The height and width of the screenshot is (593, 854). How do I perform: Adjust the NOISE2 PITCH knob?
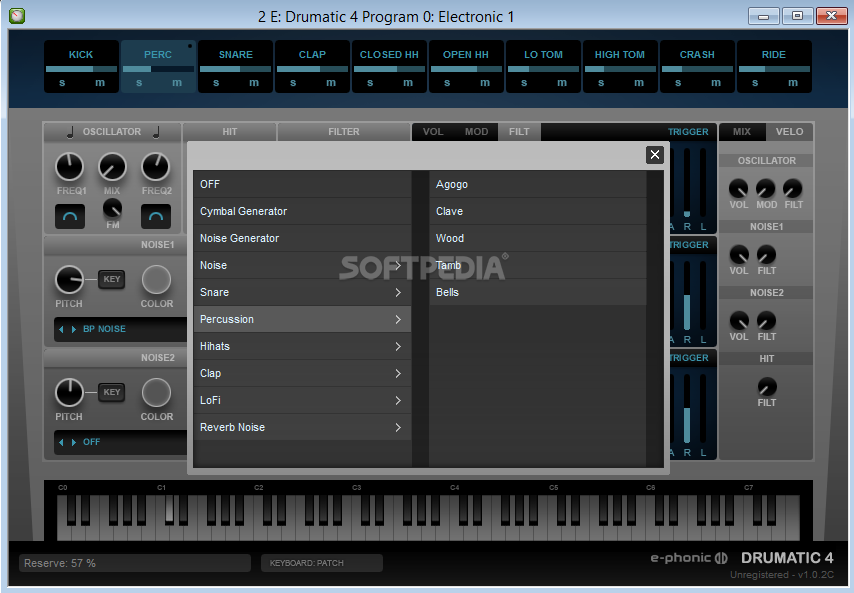tap(69, 393)
